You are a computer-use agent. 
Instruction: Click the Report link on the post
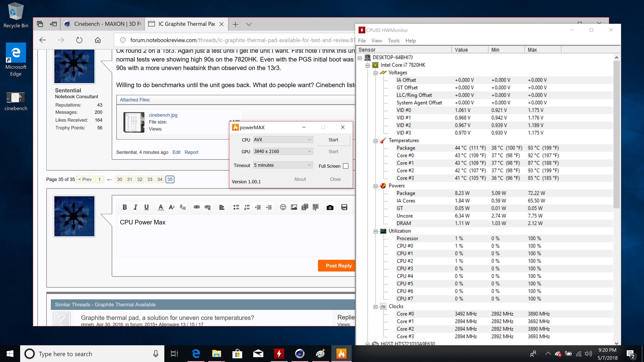pos(192,152)
